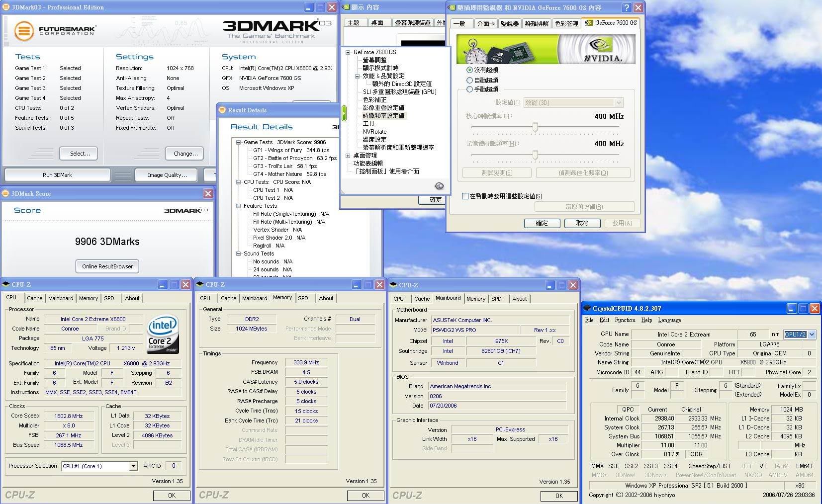Open the Language menu in CrystalCPUID

click(669, 320)
